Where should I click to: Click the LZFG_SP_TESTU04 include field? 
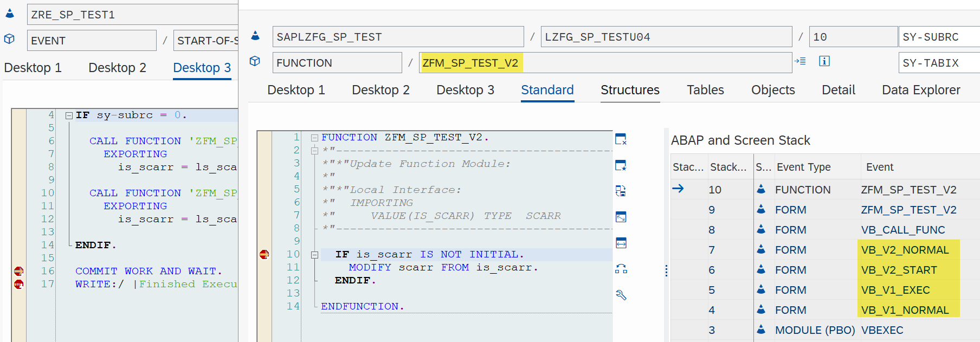coord(666,37)
